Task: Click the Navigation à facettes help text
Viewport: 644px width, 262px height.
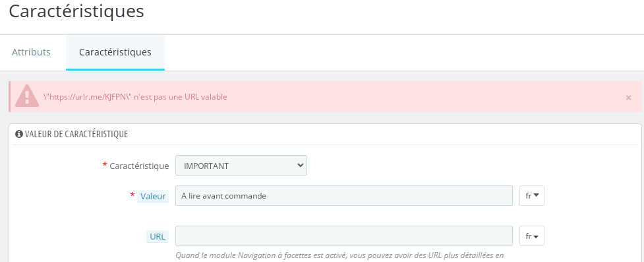Action: click(339, 255)
